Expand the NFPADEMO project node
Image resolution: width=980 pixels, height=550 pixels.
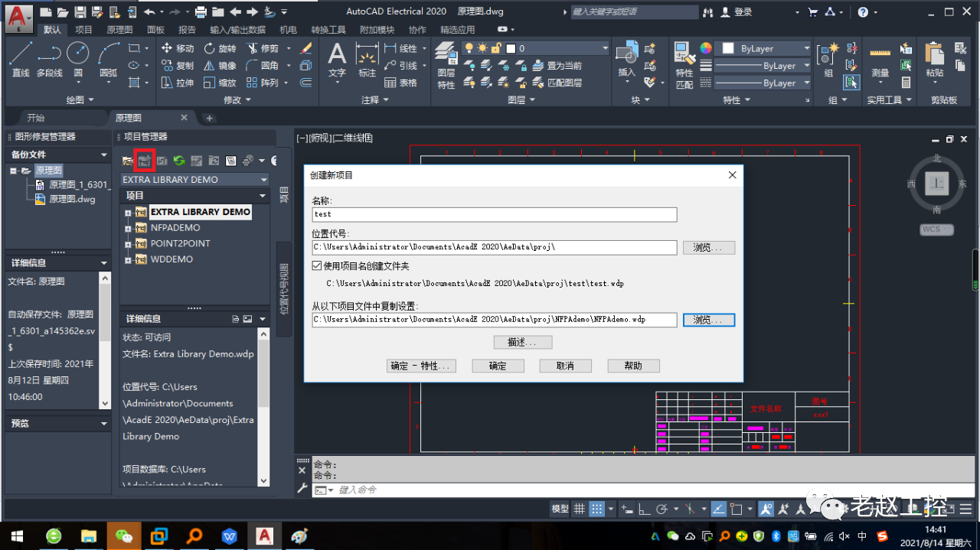point(128,228)
